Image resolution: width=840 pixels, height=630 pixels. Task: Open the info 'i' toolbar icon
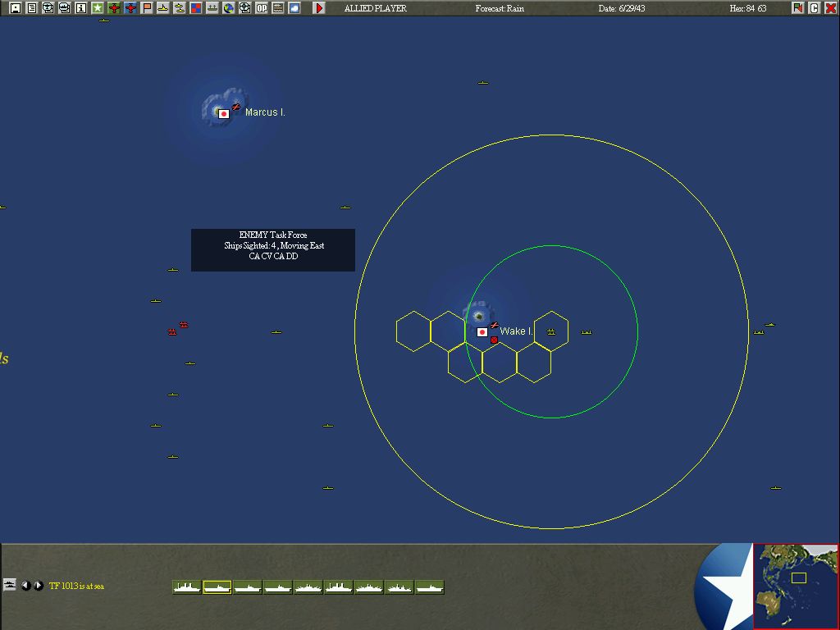pyautogui.click(x=81, y=8)
